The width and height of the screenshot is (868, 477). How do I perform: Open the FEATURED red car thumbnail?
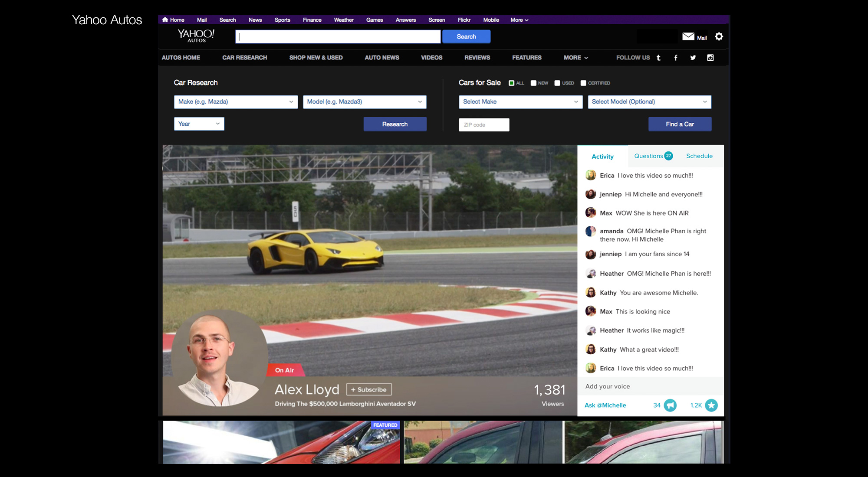click(x=281, y=442)
